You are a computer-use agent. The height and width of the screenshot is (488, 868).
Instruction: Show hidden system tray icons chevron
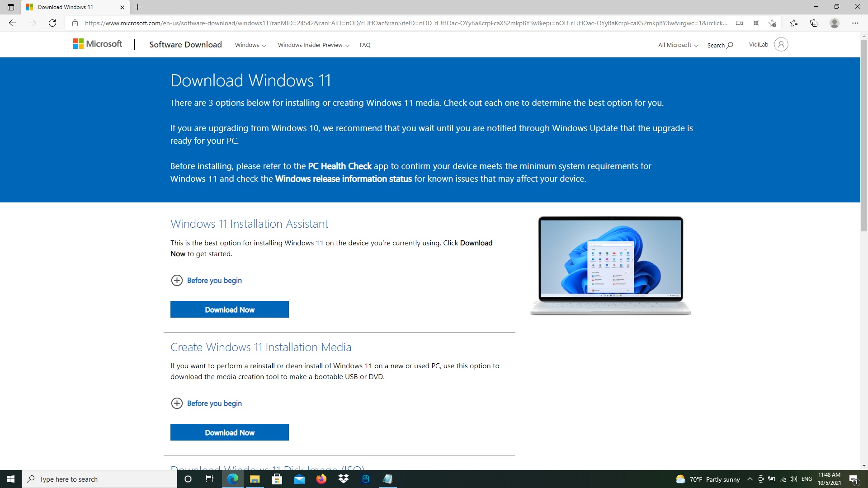750,479
